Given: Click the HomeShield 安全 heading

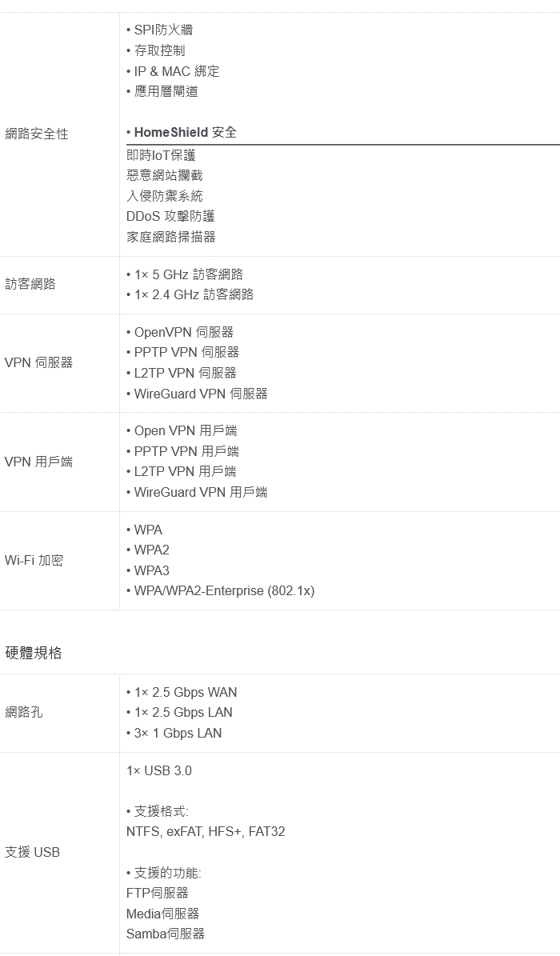Looking at the screenshot, I should point(185,132).
